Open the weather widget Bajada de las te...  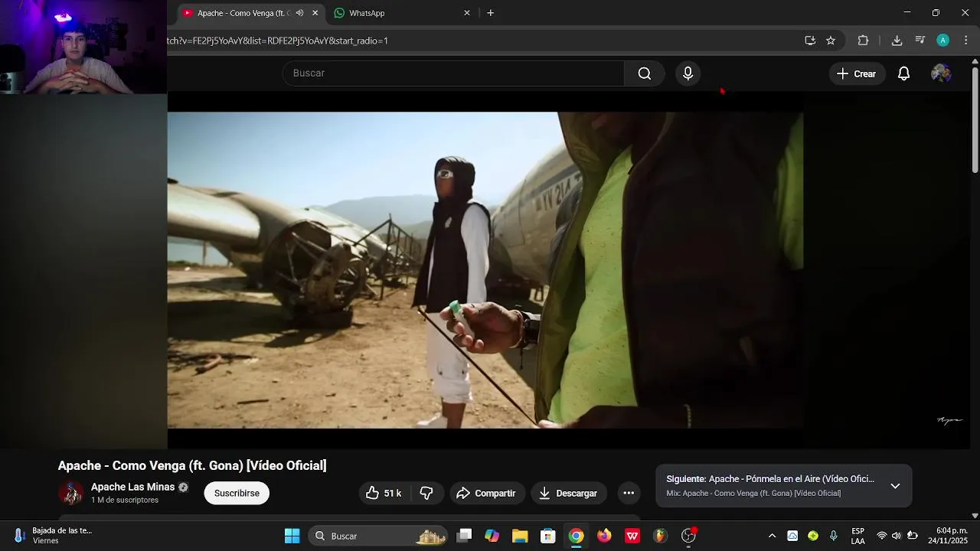[54, 536]
